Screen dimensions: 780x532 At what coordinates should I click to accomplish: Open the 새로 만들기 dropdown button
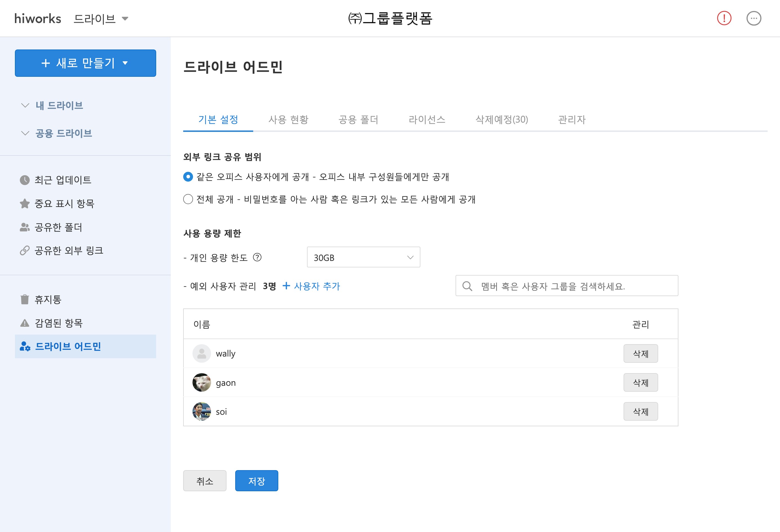(85, 63)
